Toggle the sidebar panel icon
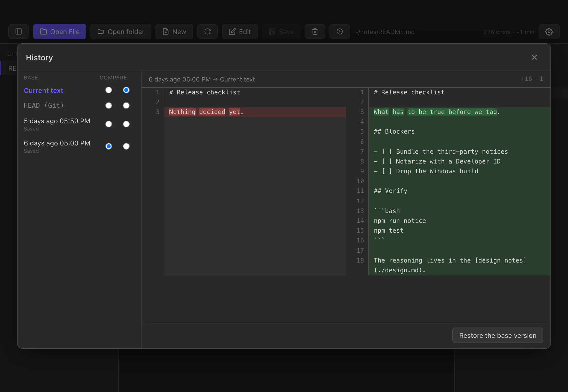Viewport: 568px width, 392px height. [x=19, y=31]
